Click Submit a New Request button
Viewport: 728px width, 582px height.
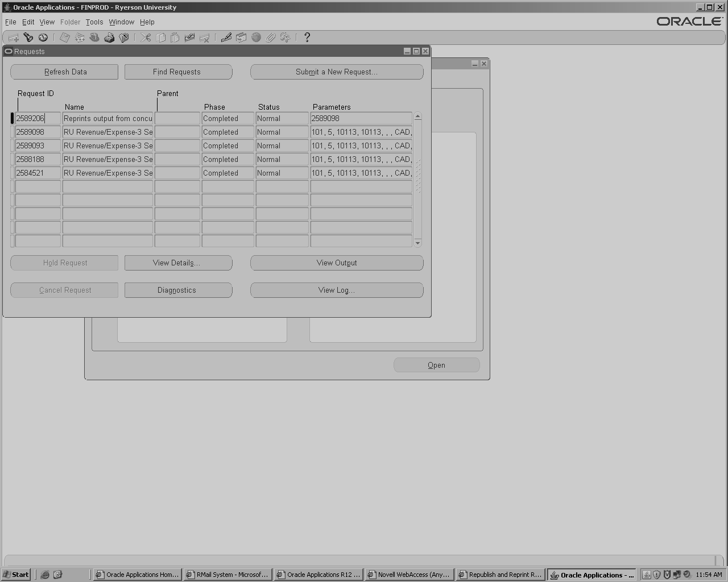pyautogui.click(x=337, y=72)
